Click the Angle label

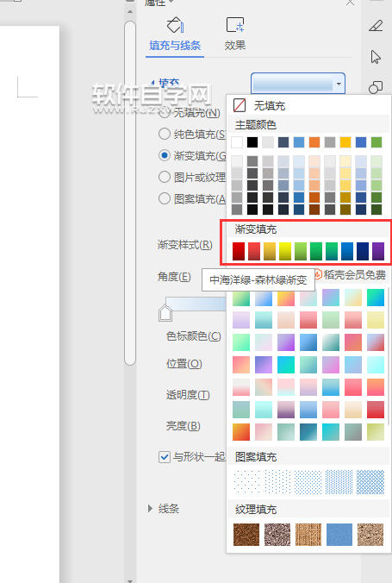click(x=174, y=277)
